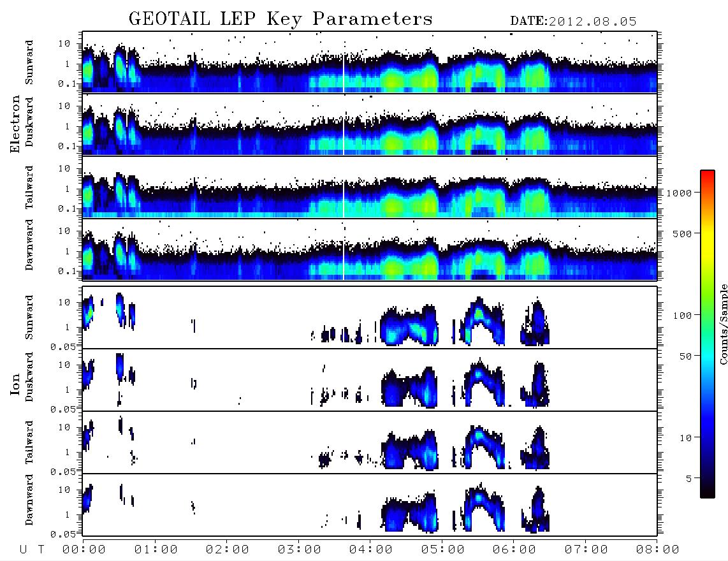The width and height of the screenshot is (728, 561).
Task: Click the Ion Tailward spectrogram panel
Action: (370, 442)
